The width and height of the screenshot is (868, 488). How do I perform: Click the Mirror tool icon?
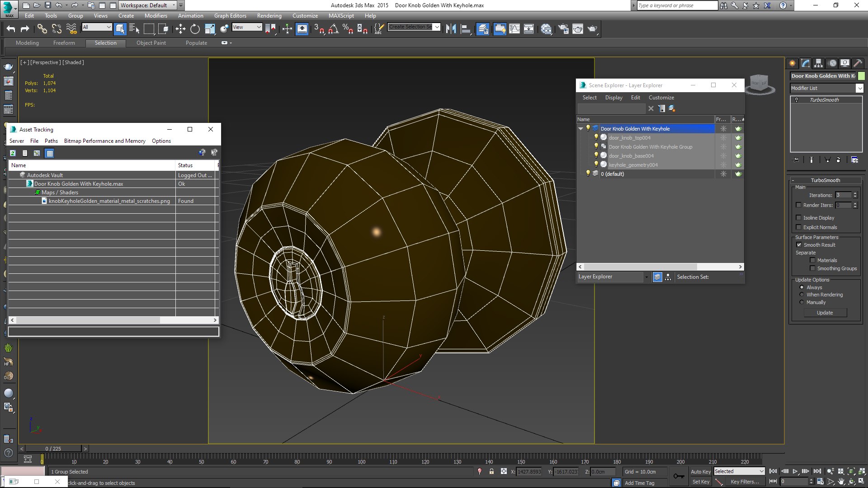(x=451, y=29)
